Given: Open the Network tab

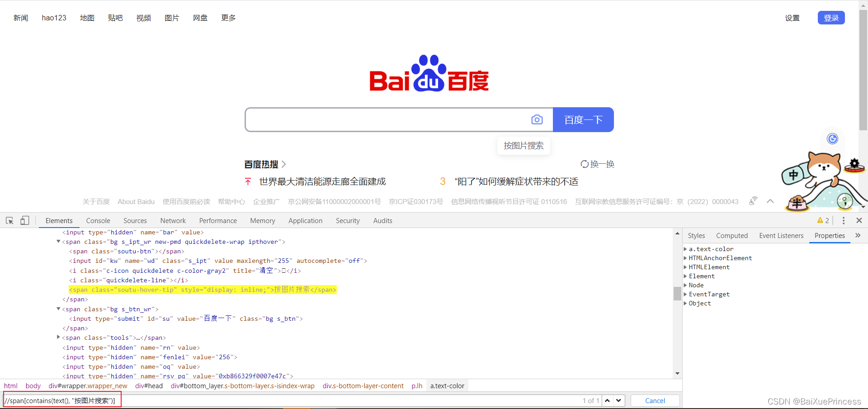Looking at the screenshot, I should 173,220.
